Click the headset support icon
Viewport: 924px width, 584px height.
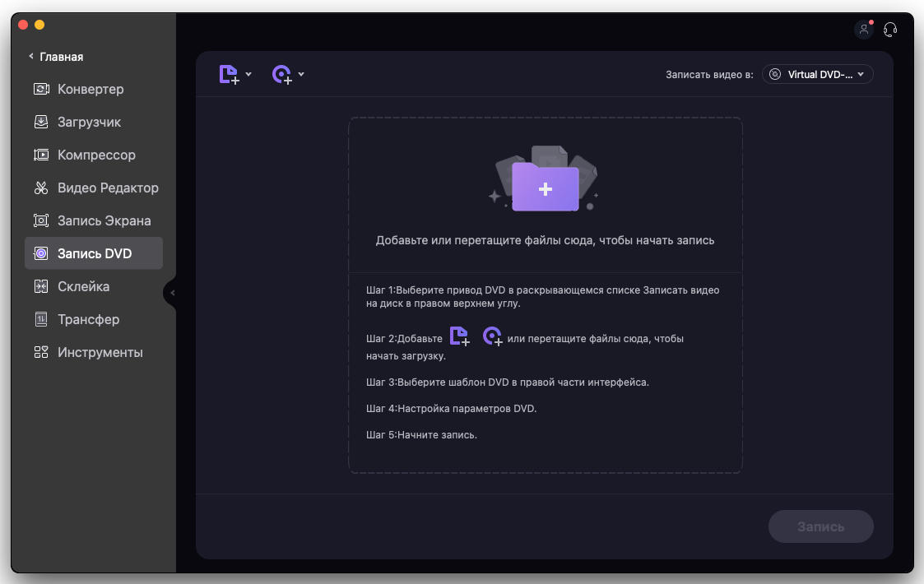[x=889, y=30]
